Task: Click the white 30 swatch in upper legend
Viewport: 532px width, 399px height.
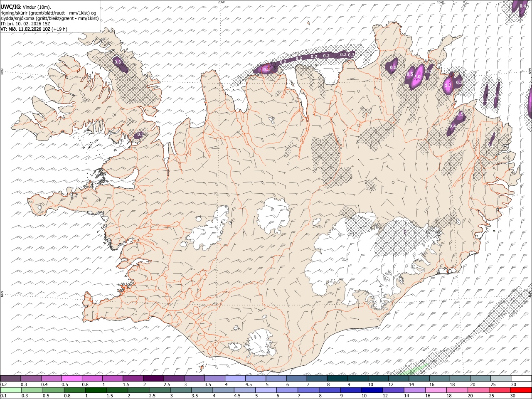Action: 521,378
